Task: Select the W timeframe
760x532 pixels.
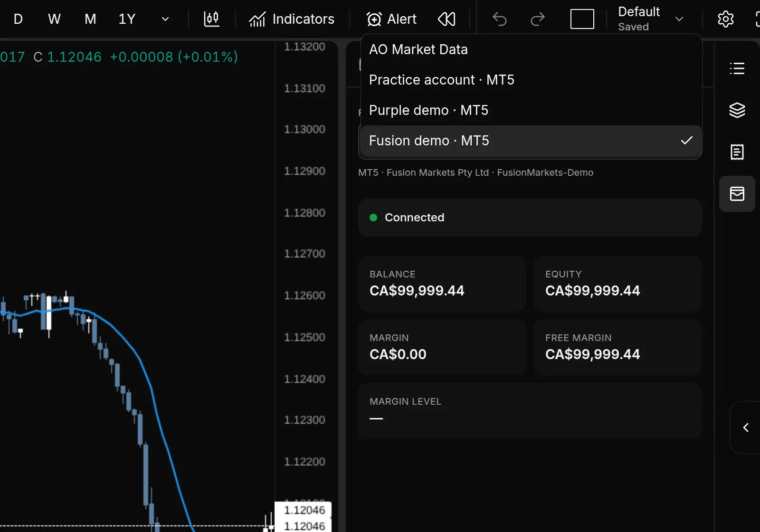Action: tap(54, 19)
